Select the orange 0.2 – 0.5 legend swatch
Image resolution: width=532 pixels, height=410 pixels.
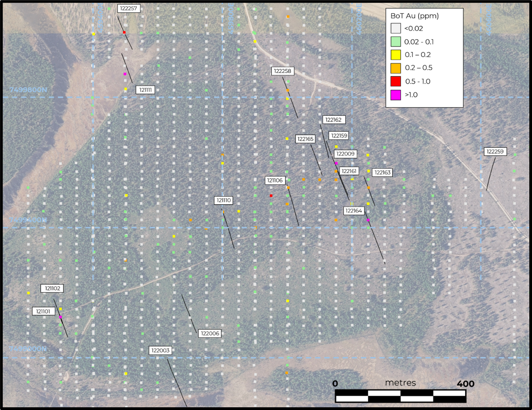pyautogui.click(x=395, y=68)
